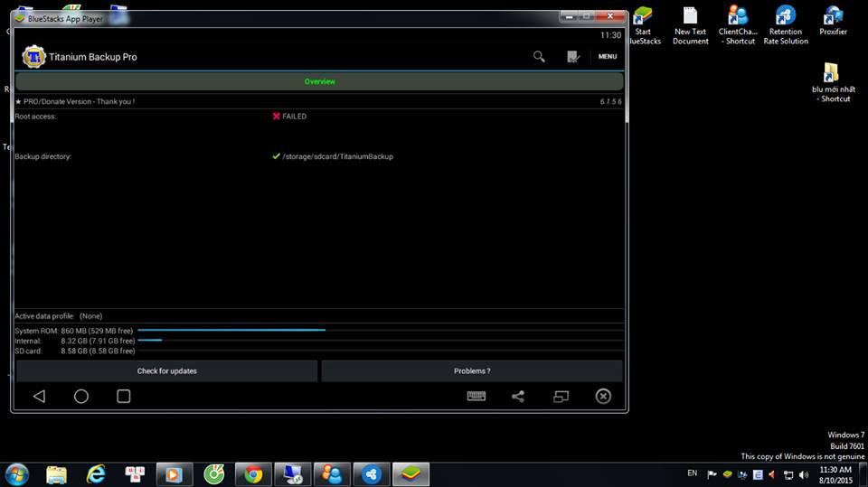868x487 pixels.
Task: Click Action Center flag tray icon
Action: 712,474
